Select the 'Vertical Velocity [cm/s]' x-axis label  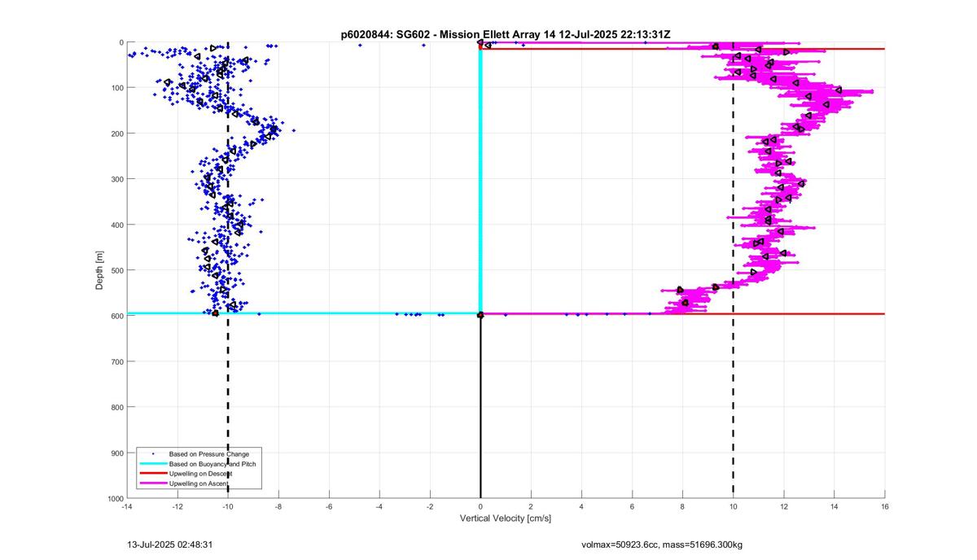pos(506,518)
